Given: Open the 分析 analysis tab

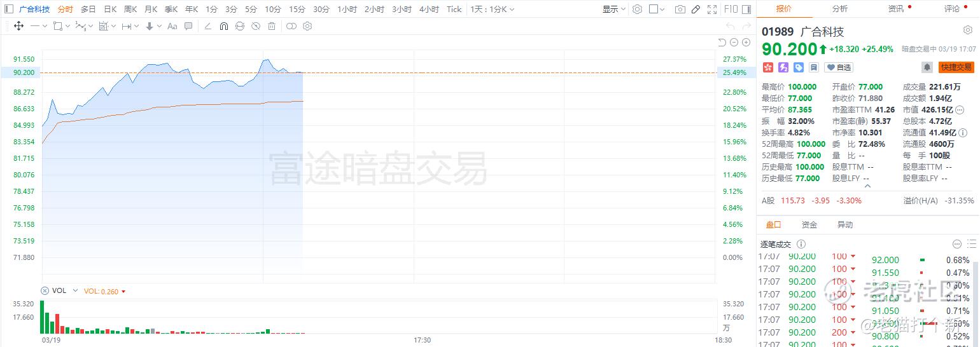Looking at the screenshot, I should (x=840, y=9).
